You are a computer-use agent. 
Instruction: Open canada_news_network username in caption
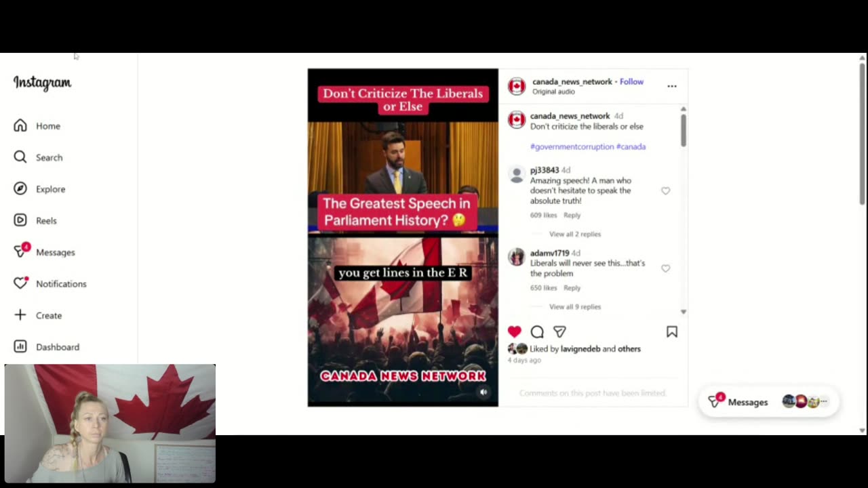pos(570,116)
